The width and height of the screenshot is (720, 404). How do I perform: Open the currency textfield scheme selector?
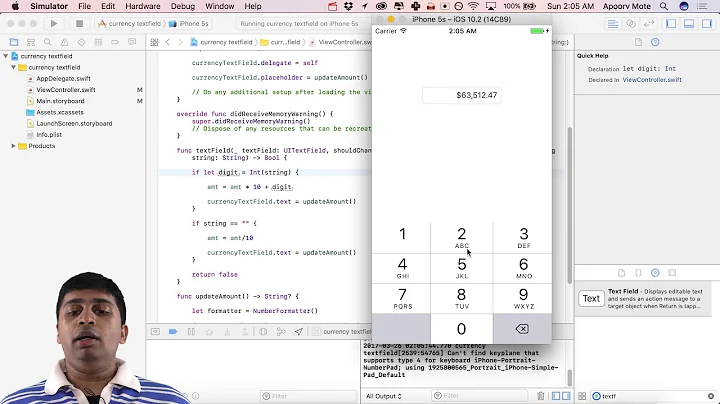coord(129,23)
